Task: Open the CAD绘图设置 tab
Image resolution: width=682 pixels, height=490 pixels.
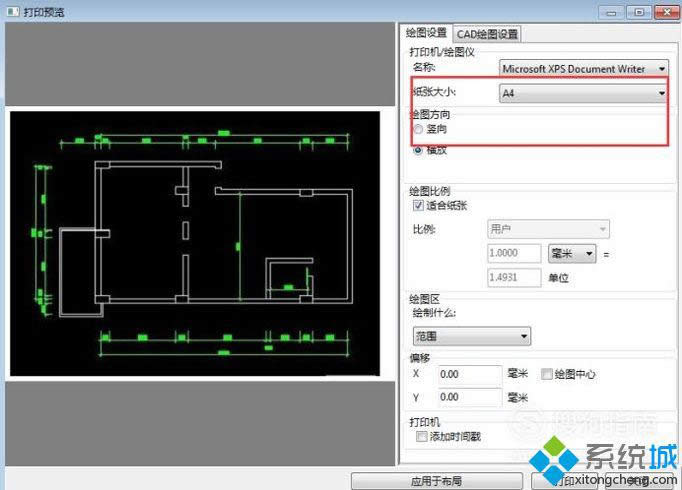Action: pyautogui.click(x=487, y=34)
